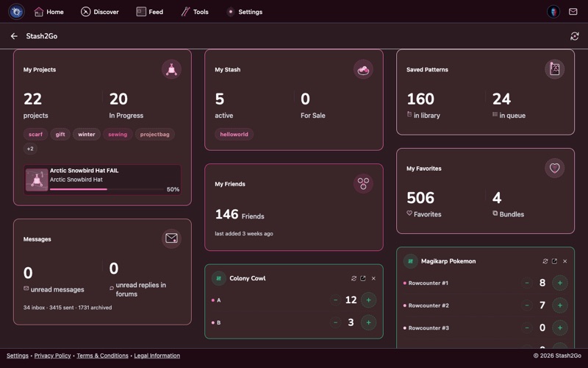Refresh the Magikarp Pokemon widget

pos(545,261)
